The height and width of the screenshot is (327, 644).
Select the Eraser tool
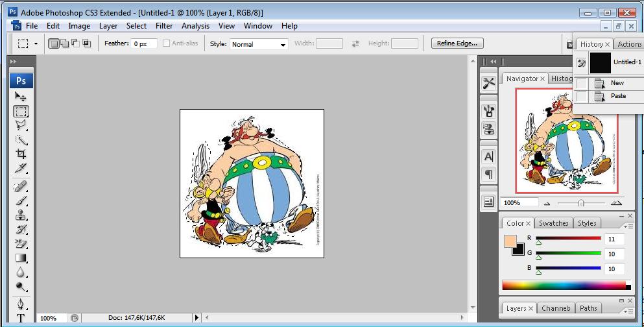(21, 243)
